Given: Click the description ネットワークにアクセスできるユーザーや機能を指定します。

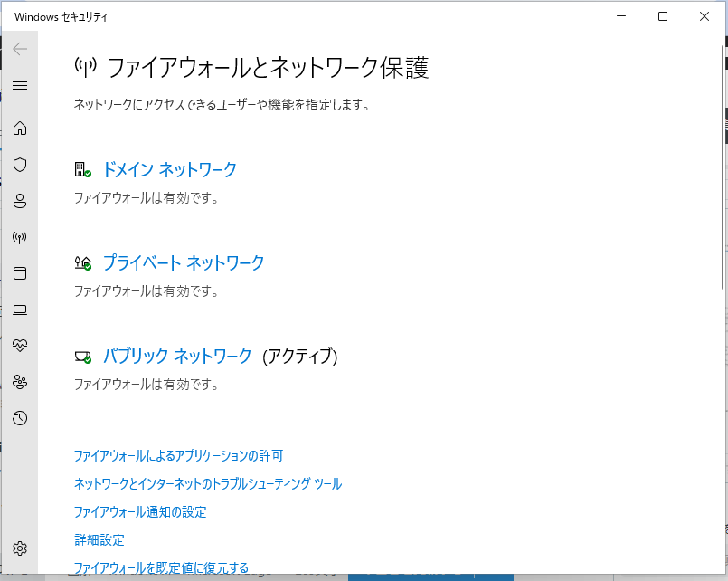Looking at the screenshot, I should [222, 105].
